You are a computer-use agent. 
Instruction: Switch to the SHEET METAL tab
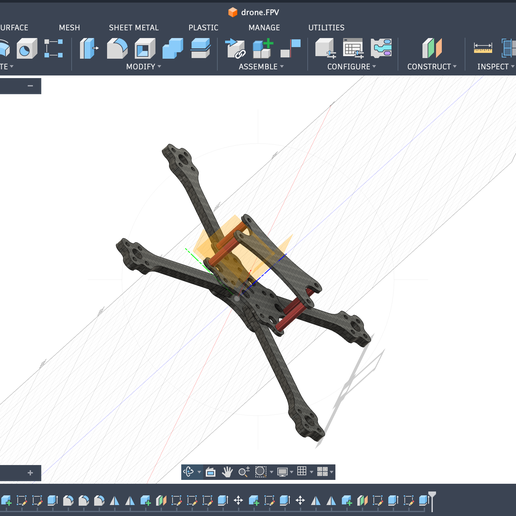point(134,27)
